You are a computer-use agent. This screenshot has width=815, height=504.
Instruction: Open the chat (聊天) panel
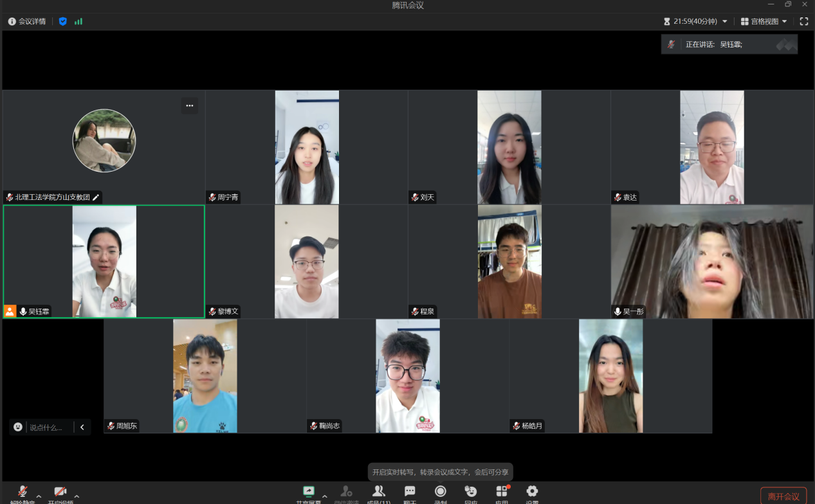(410, 492)
